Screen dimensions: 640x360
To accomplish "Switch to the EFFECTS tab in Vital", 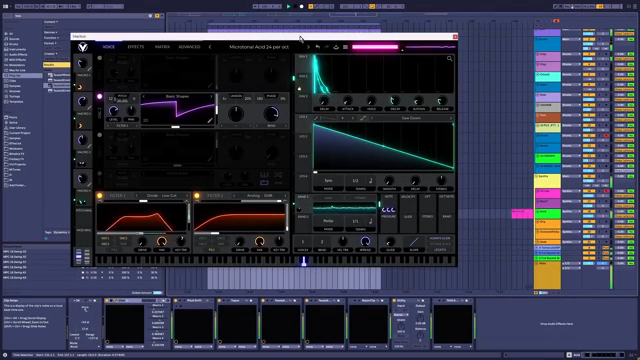I will 136,47.
